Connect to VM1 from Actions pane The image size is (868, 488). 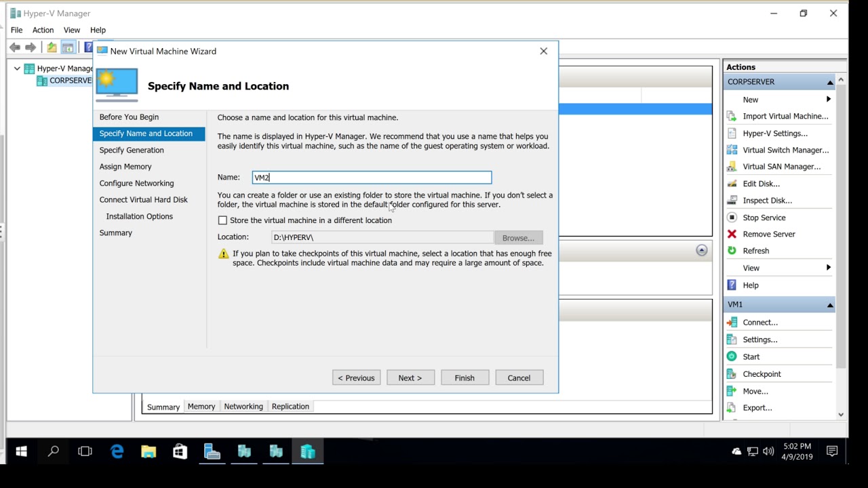point(759,323)
